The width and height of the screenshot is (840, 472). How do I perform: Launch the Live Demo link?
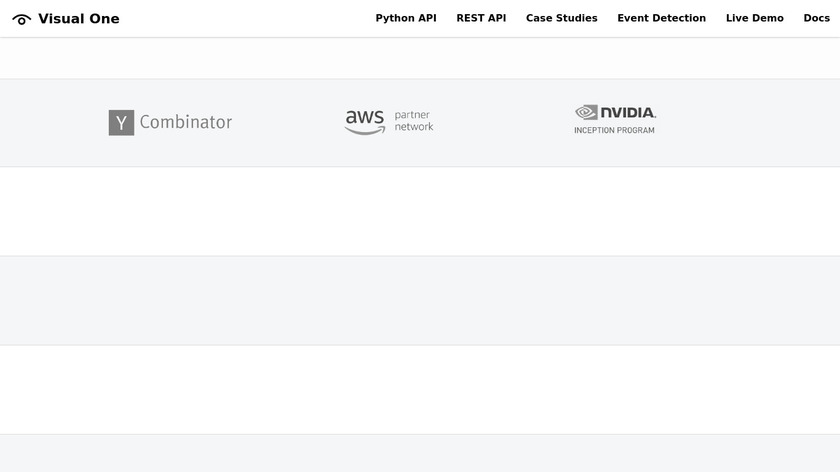[755, 18]
